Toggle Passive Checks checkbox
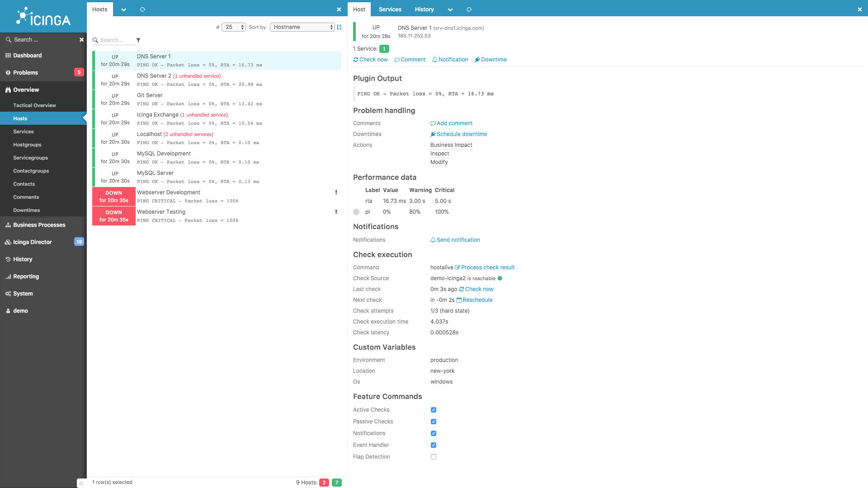 coord(434,422)
